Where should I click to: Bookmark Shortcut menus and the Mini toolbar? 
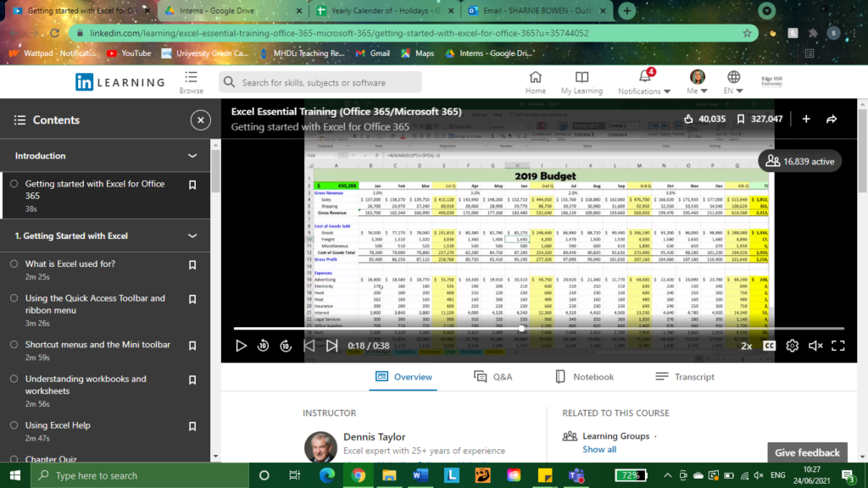192,346
